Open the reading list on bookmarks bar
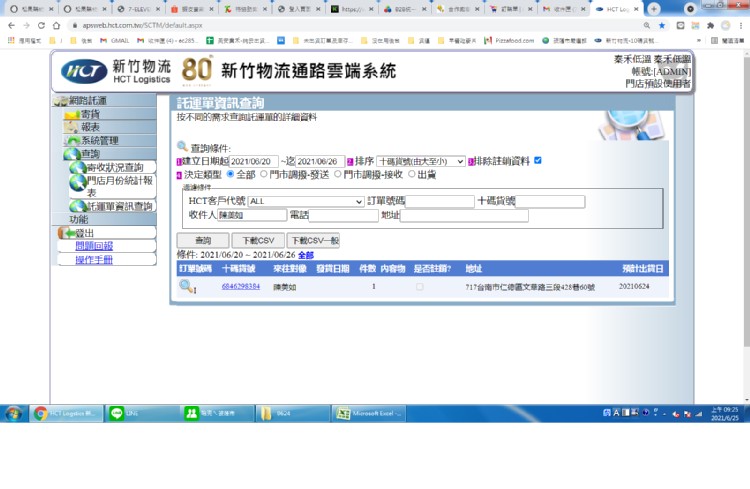The image size is (750, 489). [x=728, y=41]
